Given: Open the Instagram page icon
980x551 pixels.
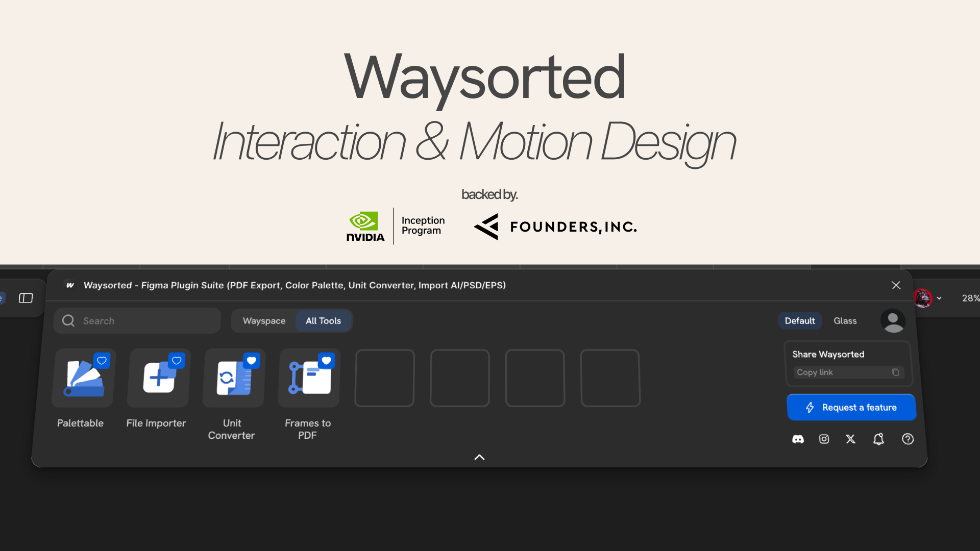Looking at the screenshot, I should coord(824,439).
